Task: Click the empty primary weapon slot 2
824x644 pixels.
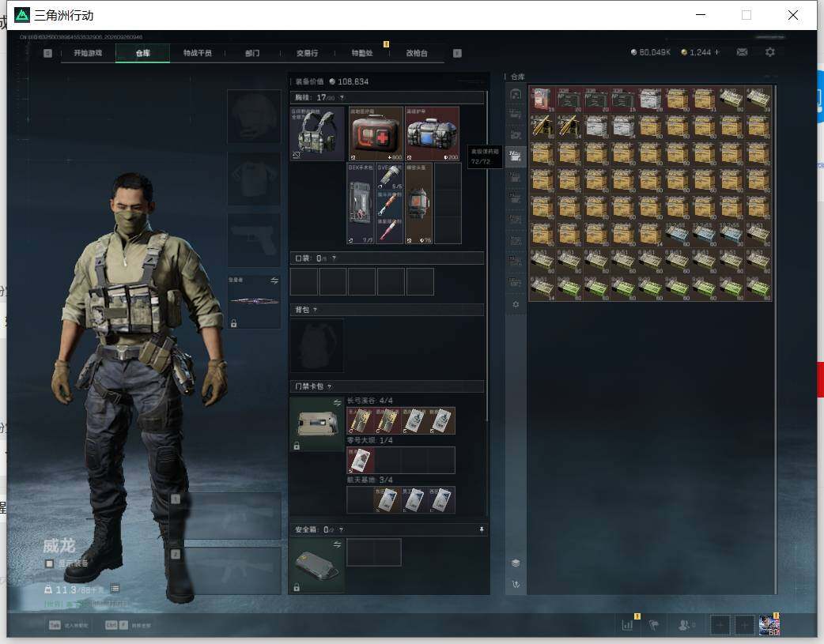Action: [227, 571]
